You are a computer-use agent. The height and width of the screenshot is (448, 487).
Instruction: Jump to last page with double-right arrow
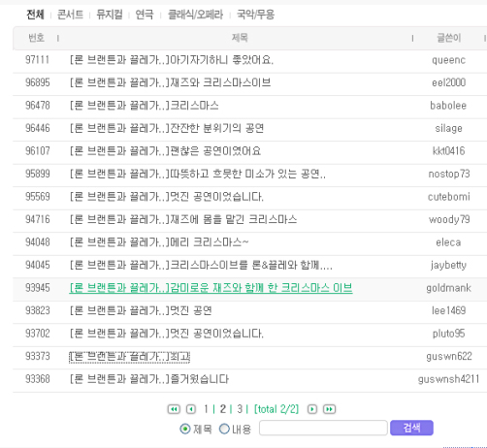[x=329, y=409]
